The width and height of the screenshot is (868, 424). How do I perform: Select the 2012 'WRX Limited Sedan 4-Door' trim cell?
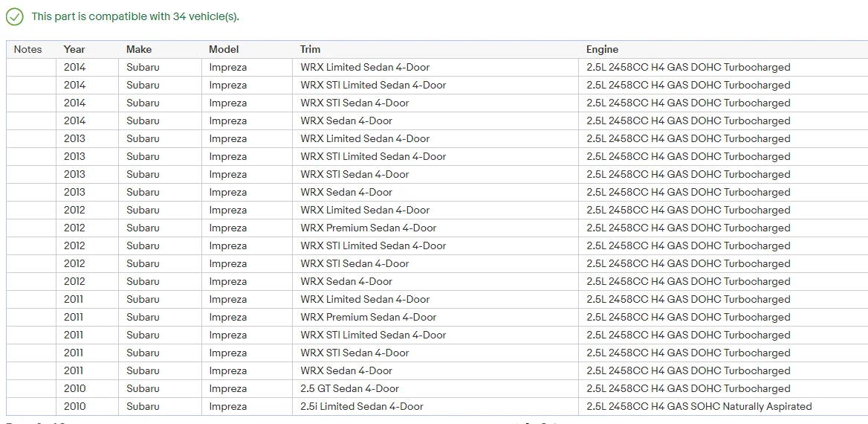(x=435, y=210)
